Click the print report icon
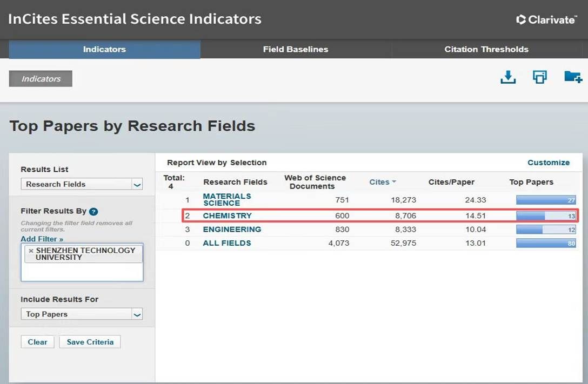 click(539, 77)
